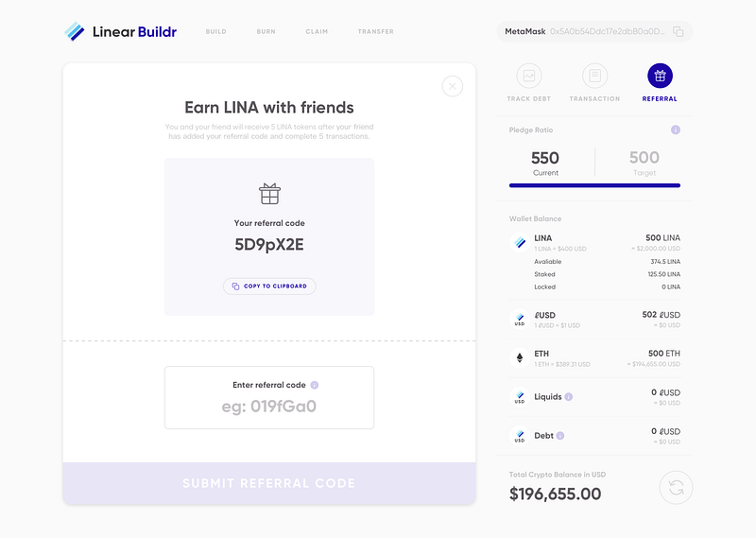Click the referral code input field
The height and width of the screenshot is (538, 756).
269,408
